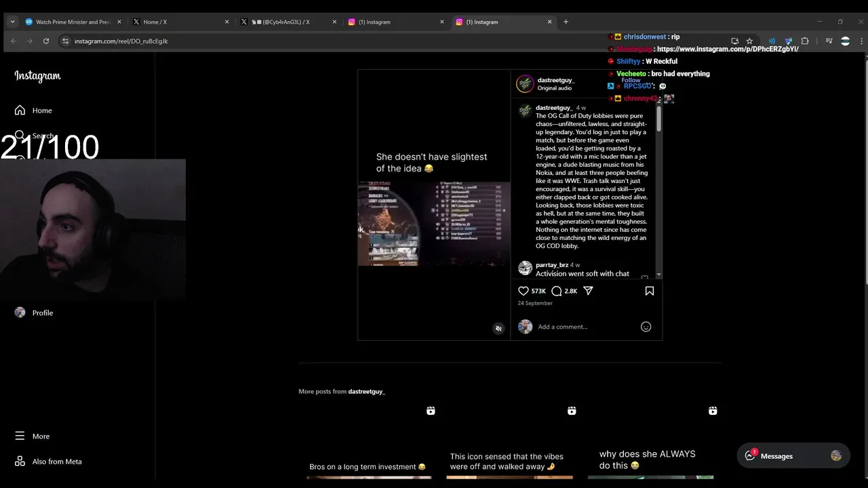Image resolution: width=868 pixels, height=488 pixels.
Task: Open dastreetguy_ username in the caption
Action: [554, 108]
